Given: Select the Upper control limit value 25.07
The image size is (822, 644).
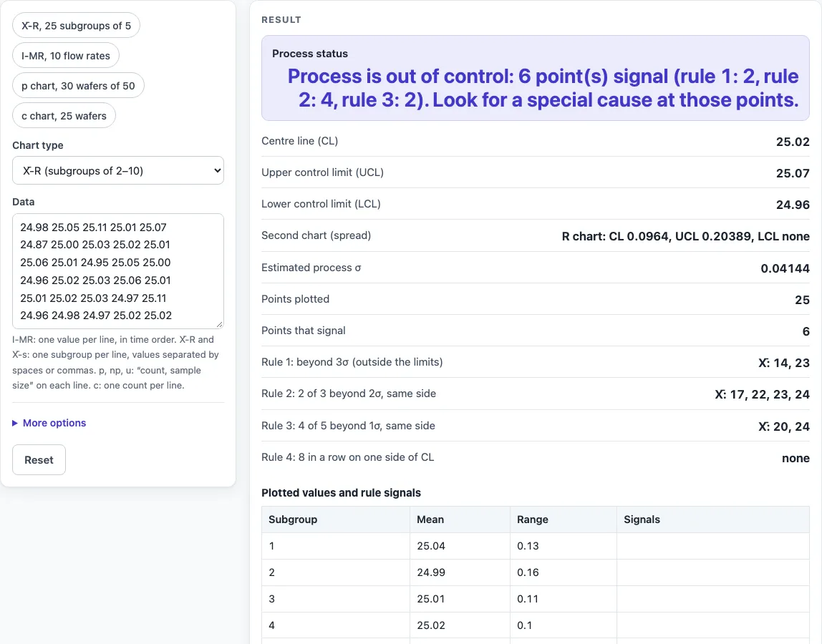Looking at the screenshot, I should [793, 173].
